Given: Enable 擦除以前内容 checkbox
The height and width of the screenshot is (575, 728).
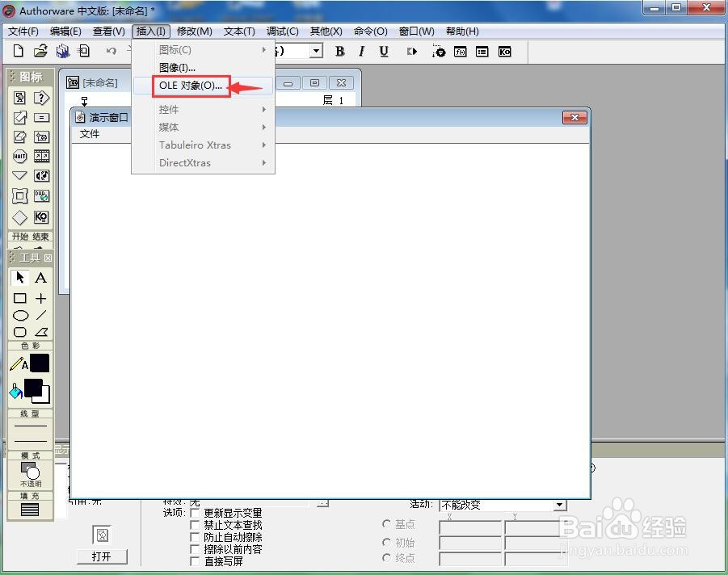Looking at the screenshot, I should (196, 549).
